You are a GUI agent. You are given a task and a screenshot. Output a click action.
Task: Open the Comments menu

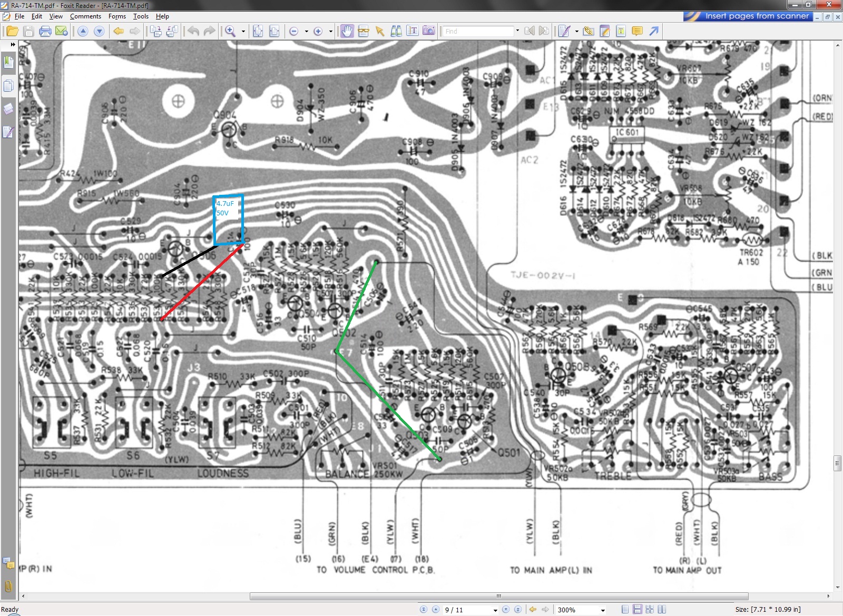(x=85, y=16)
